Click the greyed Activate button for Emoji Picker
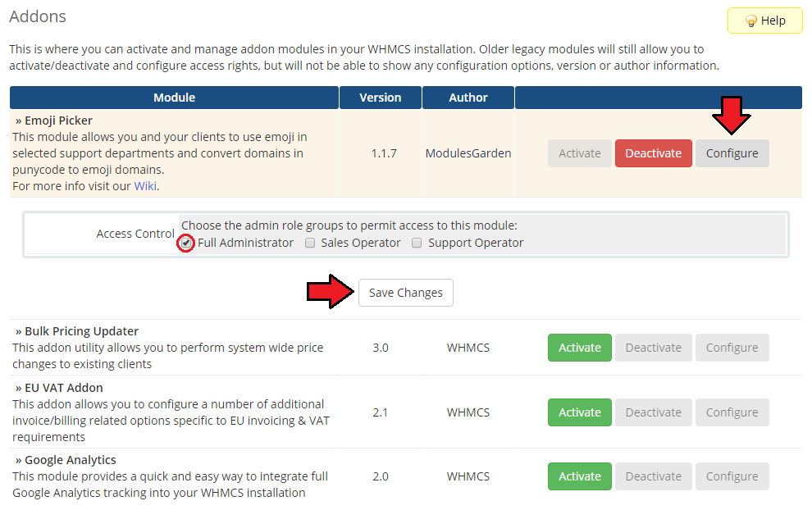This screenshot has width=812, height=510. 580,153
